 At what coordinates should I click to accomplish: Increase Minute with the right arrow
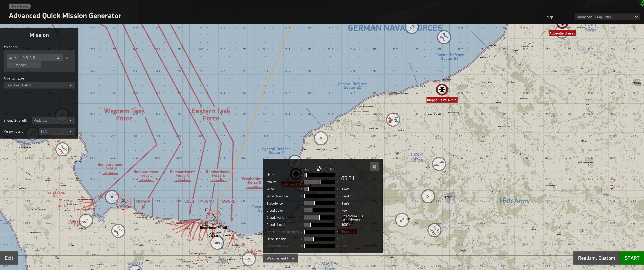[337, 182]
